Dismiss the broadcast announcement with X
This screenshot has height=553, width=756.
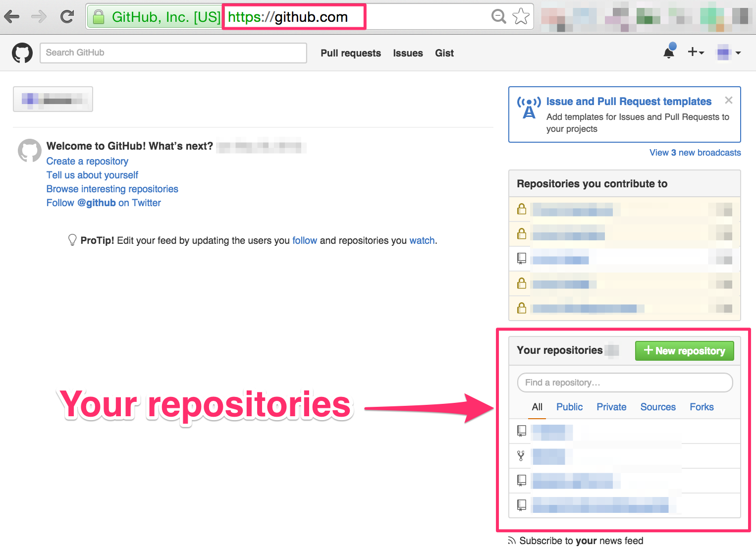click(729, 100)
